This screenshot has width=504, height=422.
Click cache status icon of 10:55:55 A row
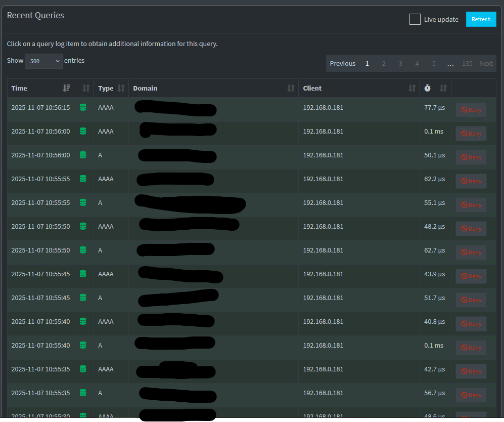[x=83, y=202]
